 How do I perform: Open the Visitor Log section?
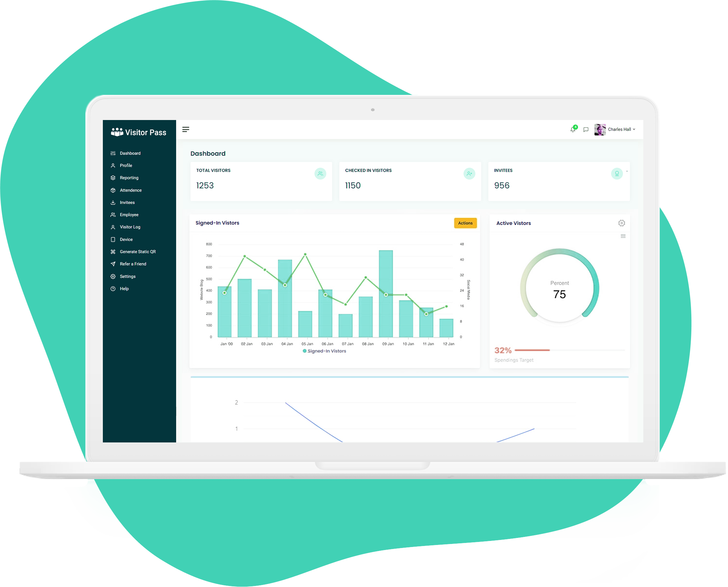pyautogui.click(x=131, y=227)
